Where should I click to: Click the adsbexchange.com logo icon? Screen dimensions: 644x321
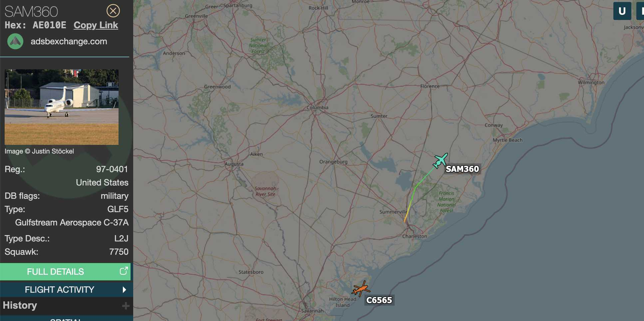(x=15, y=42)
